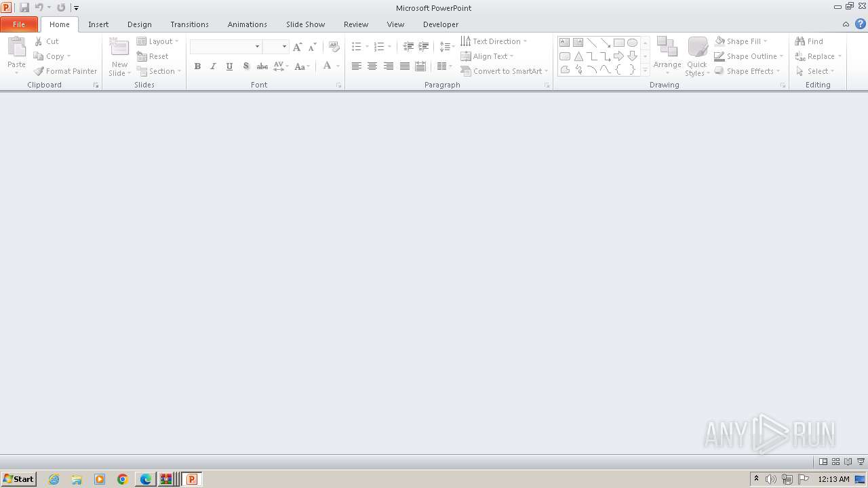Image resolution: width=868 pixels, height=488 pixels.
Task: Switch to the Insert tab
Action: [x=98, y=24]
